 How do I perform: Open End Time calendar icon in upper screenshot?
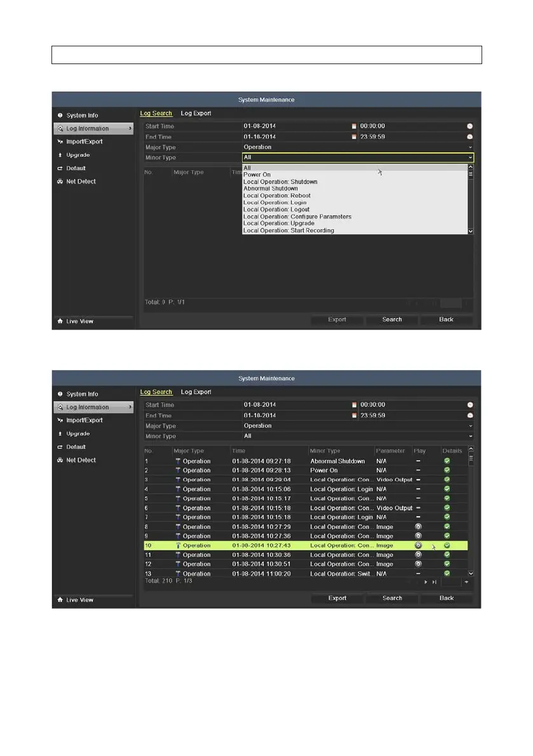click(x=354, y=137)
